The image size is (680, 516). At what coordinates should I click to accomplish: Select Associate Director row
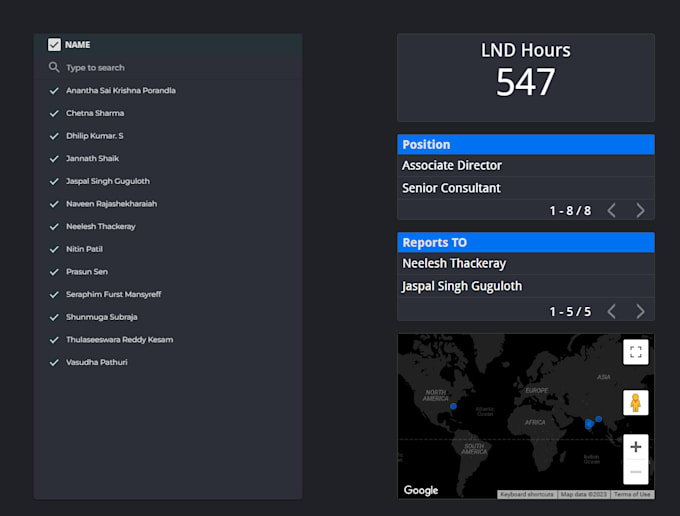pyautogui.click(x=526, y=165)
